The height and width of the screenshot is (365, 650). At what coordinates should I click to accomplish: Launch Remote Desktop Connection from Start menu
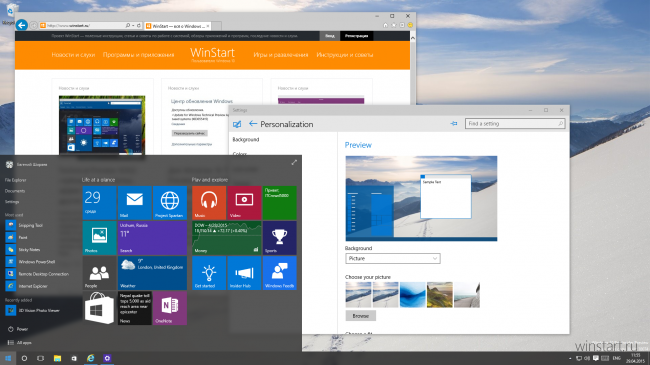click(37, 274)
